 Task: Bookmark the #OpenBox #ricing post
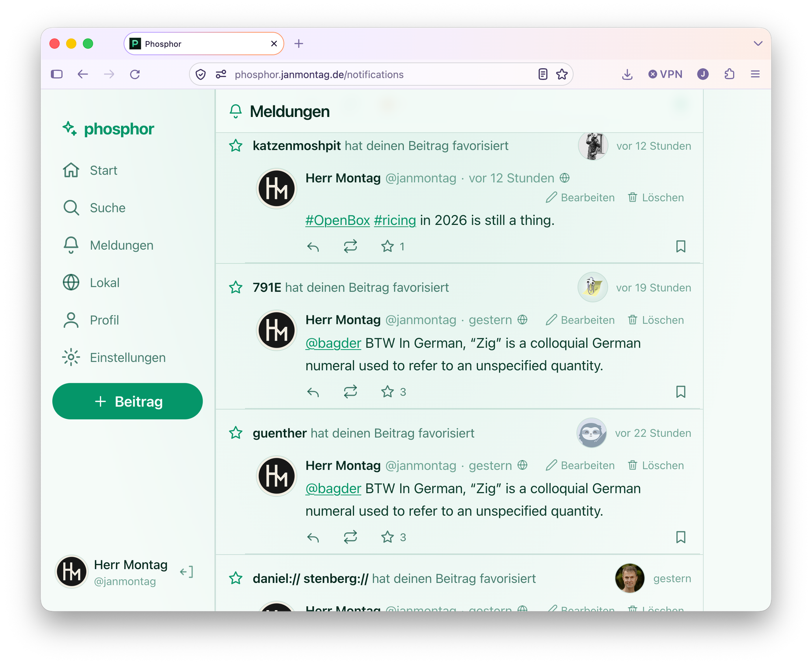[x=680, y=246]
